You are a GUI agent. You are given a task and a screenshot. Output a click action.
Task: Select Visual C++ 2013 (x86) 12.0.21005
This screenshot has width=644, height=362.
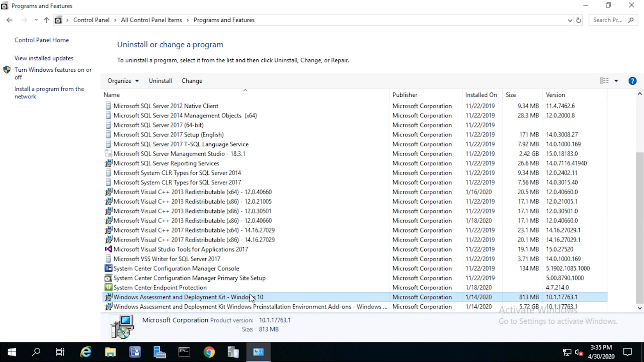click(x=192, y=201)
